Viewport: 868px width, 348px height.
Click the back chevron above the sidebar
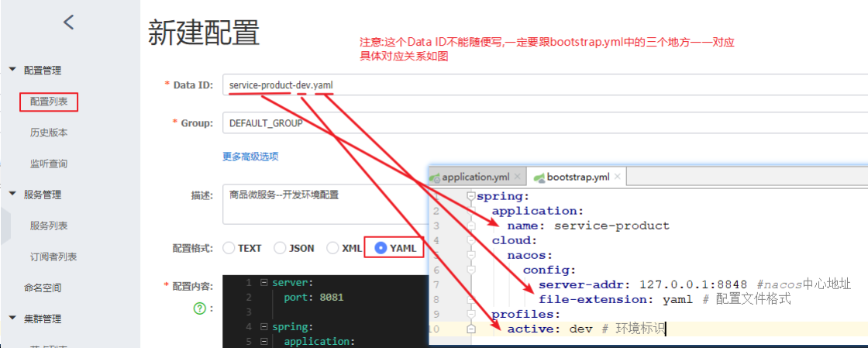pos(68,22)
